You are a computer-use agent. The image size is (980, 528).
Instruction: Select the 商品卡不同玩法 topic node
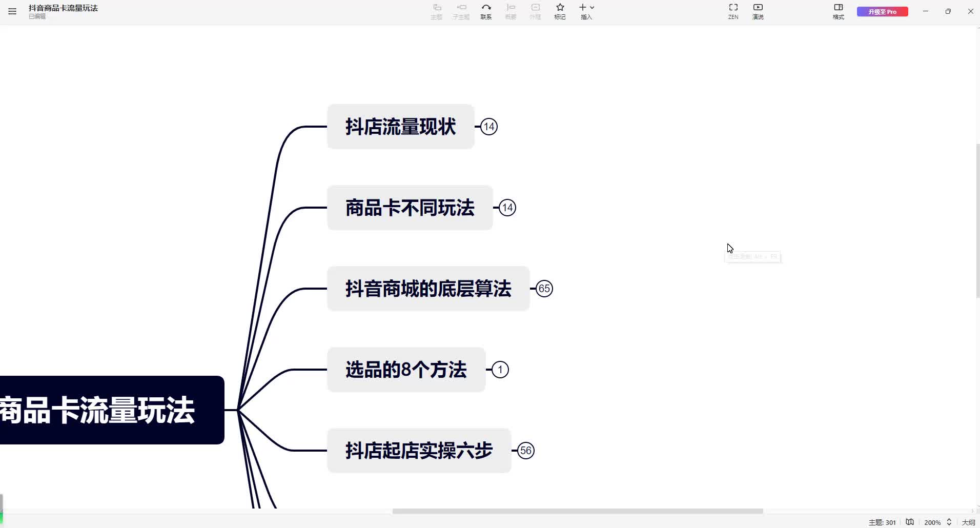coord(410,208)
